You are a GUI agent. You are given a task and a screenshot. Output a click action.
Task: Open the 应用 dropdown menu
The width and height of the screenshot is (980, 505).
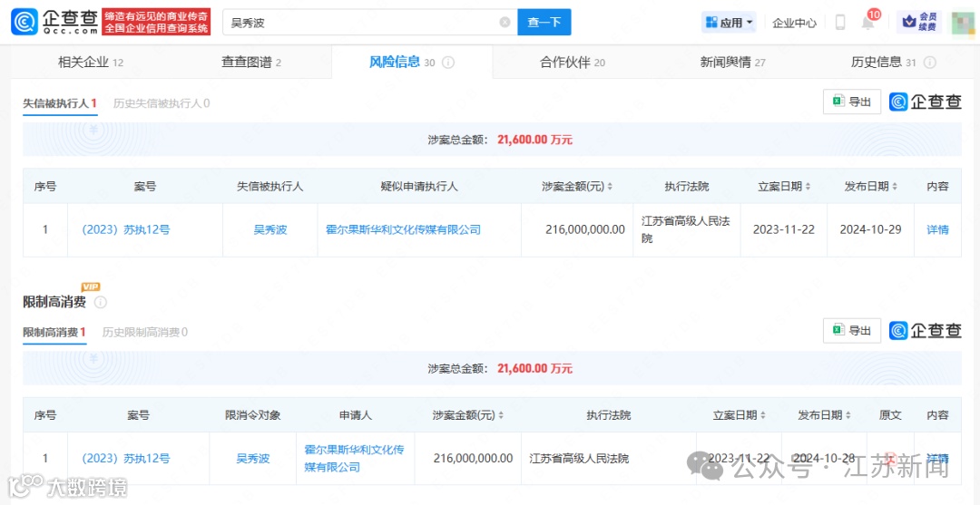coord(729,23)
